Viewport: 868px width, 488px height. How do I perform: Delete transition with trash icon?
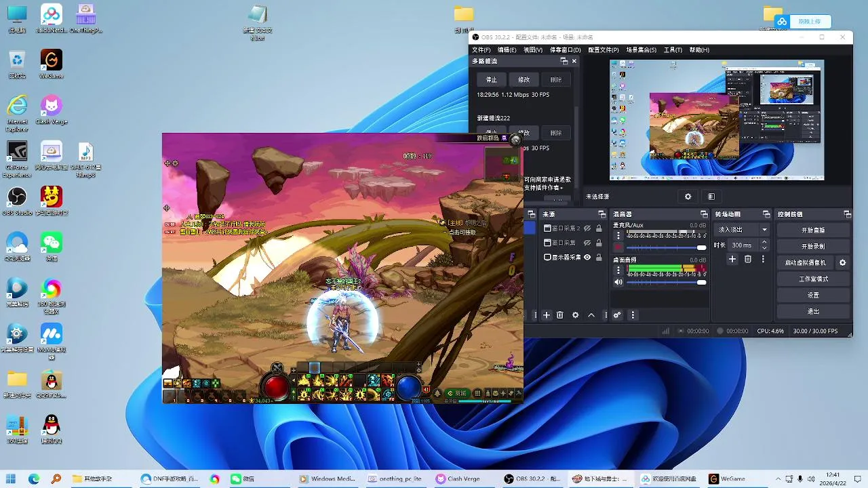748,259
